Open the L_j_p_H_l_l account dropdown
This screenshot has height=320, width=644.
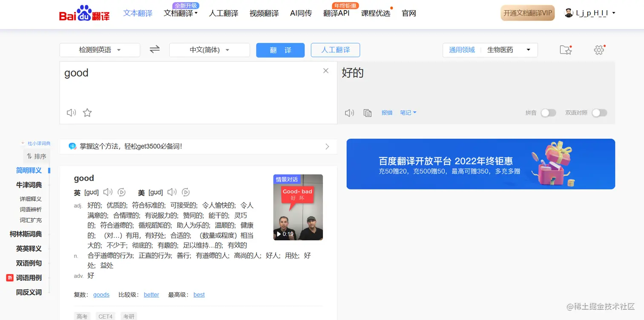click(595, 13)
